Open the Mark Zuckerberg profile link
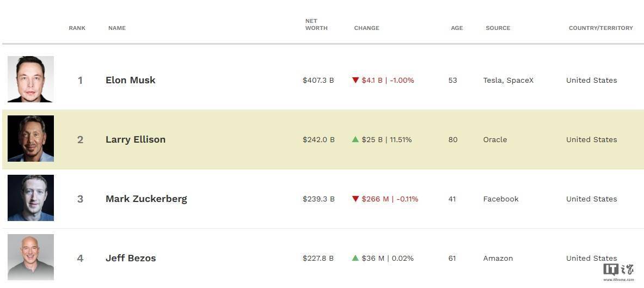The height and width of the screenshot is (288, 644). (146, 199)
